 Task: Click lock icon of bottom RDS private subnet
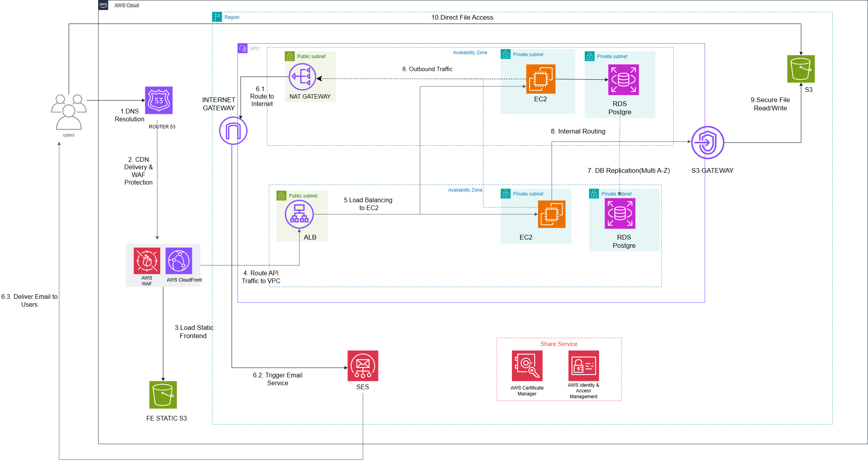594,194
